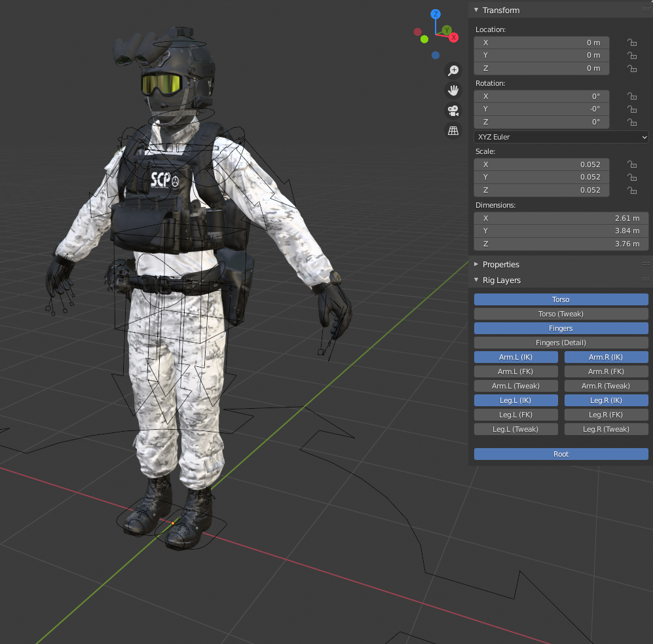Click the Scale Y field 0.052

tap(542, 177)
